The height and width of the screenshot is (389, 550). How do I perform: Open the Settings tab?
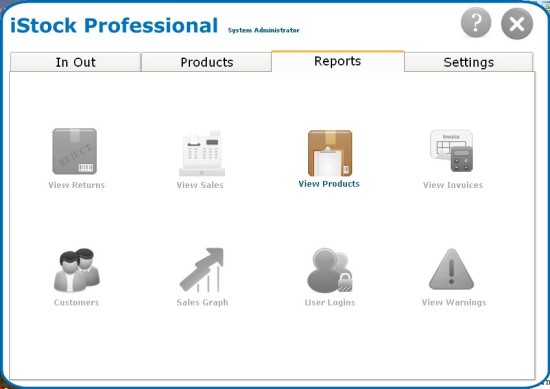tap(469, 62)
